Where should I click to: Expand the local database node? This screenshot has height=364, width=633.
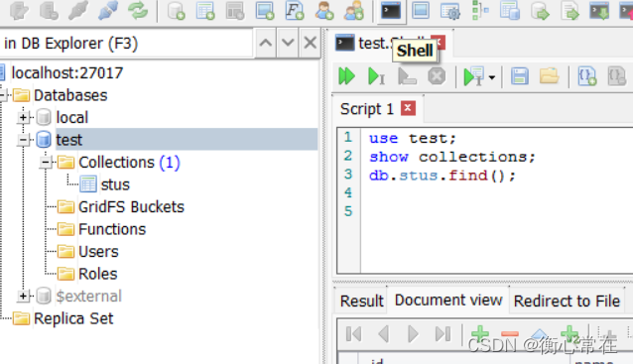(23, 117)
